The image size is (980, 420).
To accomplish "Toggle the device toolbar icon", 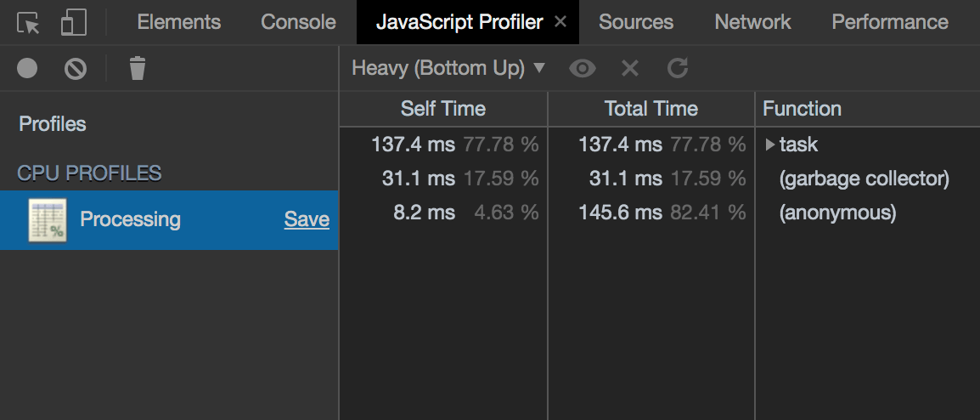I will [74, 23].
